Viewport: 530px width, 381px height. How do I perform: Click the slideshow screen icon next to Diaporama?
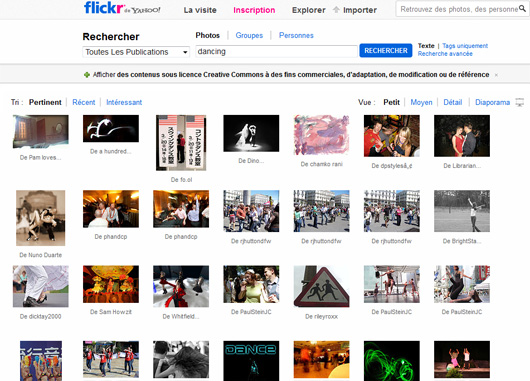(x=520, y=102)
